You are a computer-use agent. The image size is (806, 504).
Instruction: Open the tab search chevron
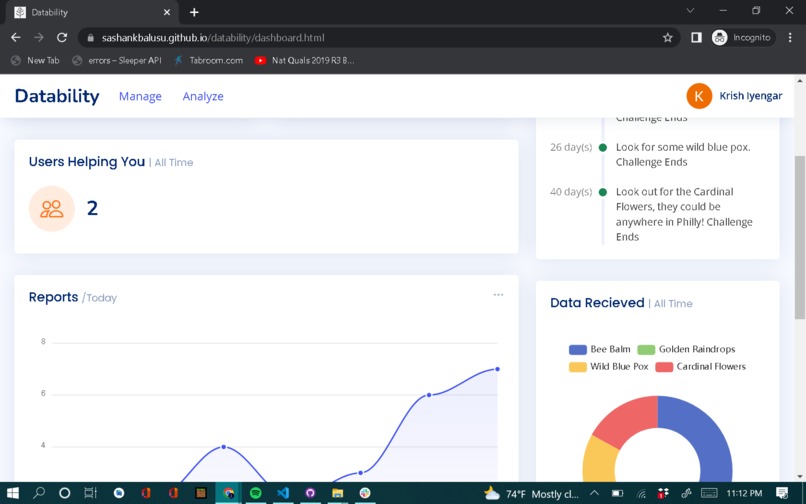(x=690, y=11)
